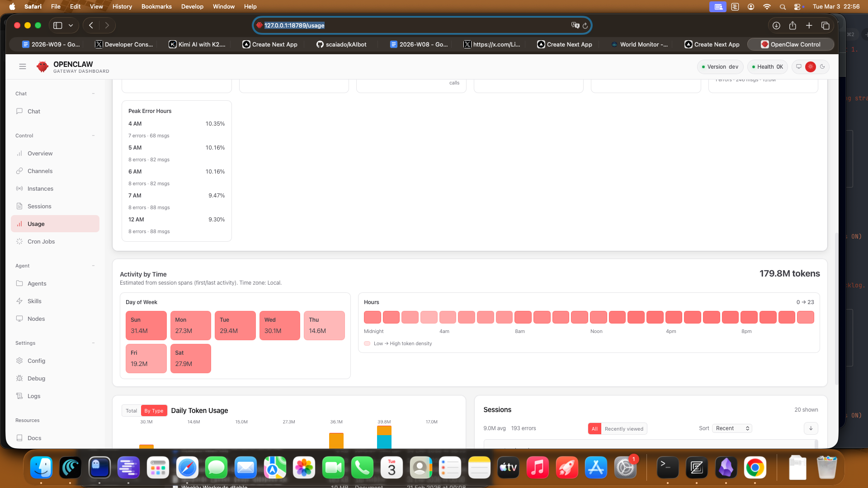Open the Cron Jobs sidebar item
This screenshot has height=488, width=868.
(x=41, y=241)
